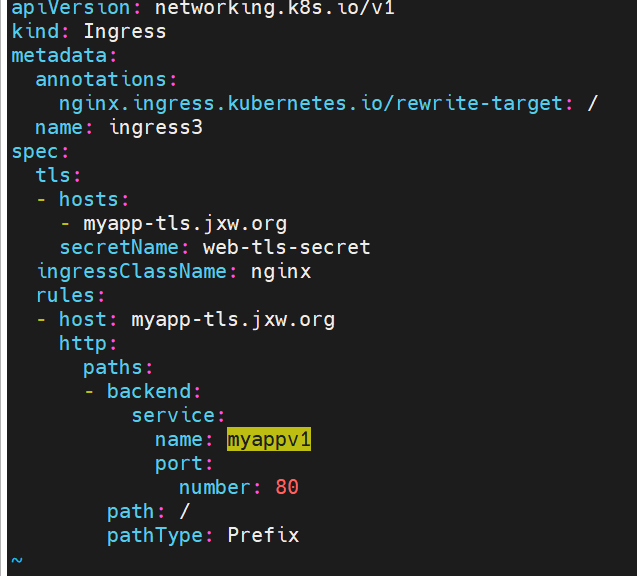Click the 'port' key
Viewport: 637px width, 576px height.
pos(179,464)
